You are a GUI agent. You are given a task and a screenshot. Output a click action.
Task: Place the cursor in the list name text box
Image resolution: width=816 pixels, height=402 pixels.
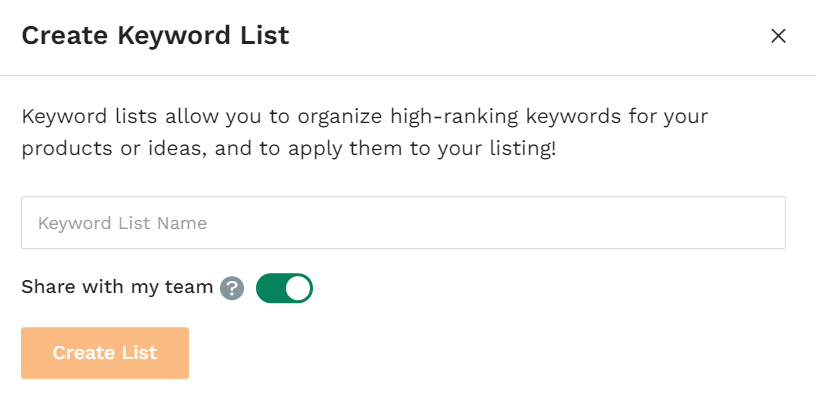tap(403, 222)
